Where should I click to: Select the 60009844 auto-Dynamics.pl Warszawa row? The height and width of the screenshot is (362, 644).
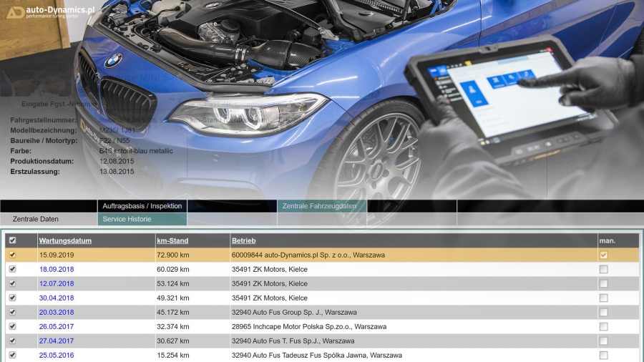point(308,255)
